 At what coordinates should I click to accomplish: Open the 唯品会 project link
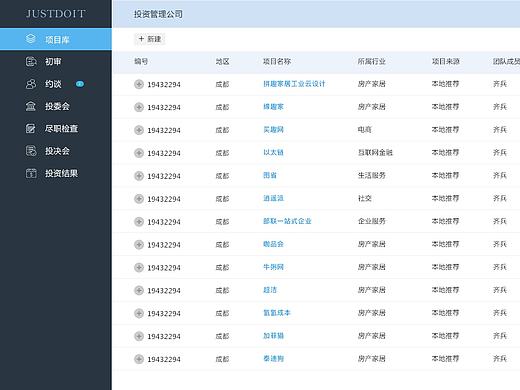[x=273, y=244]
